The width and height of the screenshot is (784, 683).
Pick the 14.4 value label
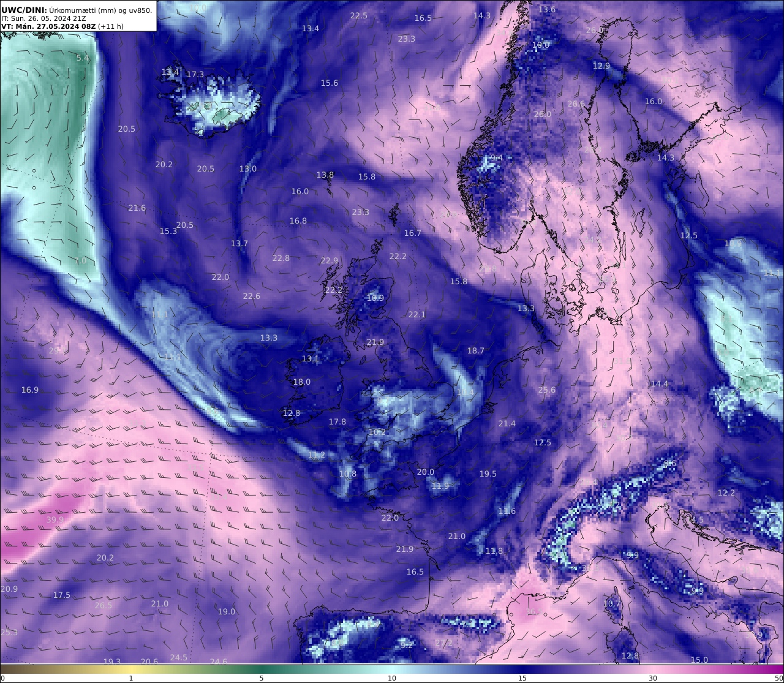click(x=660, y=383)
